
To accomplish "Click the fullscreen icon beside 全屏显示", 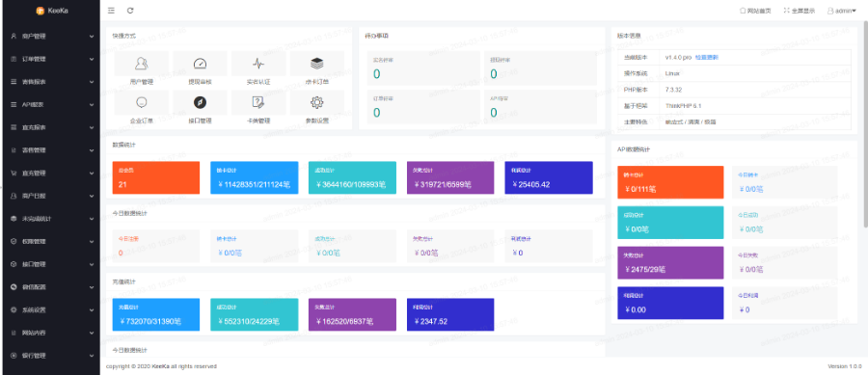I will point(787,11).
